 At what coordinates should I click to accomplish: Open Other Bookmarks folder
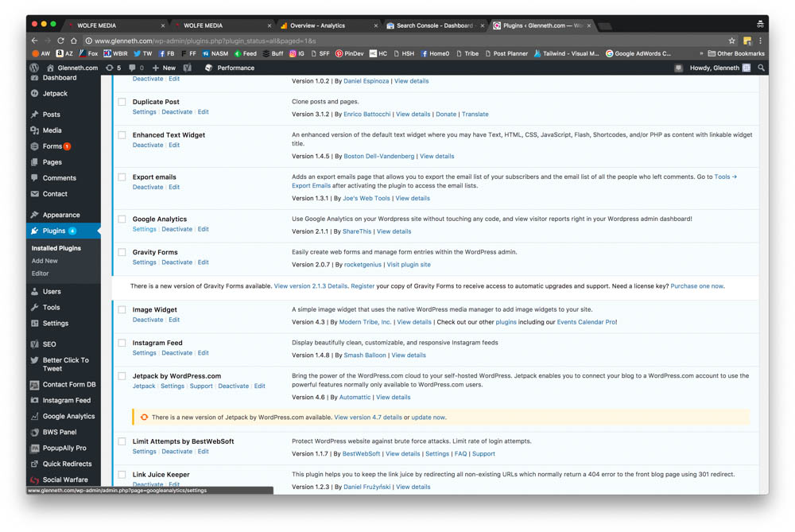736,53
